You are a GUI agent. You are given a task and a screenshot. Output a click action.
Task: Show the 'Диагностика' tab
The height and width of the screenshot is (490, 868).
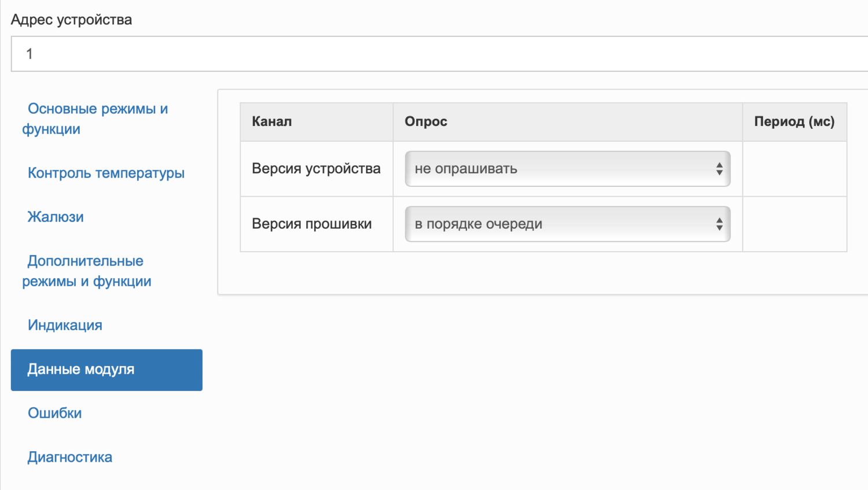tap(70, 457)
